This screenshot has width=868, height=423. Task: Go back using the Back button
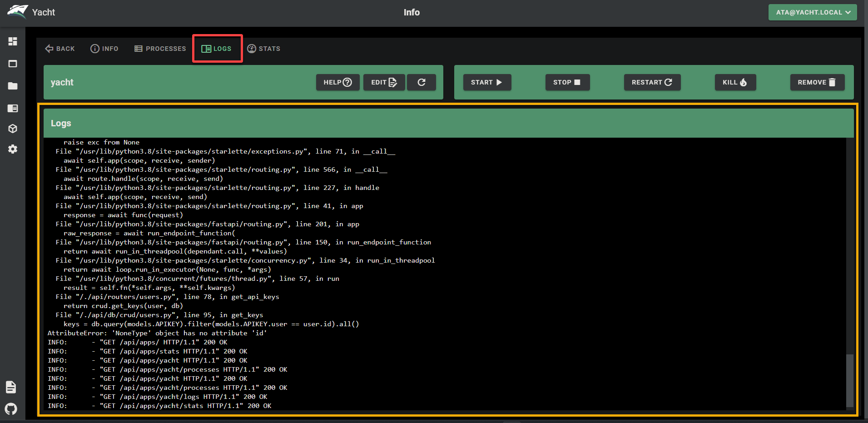point(60,49)
